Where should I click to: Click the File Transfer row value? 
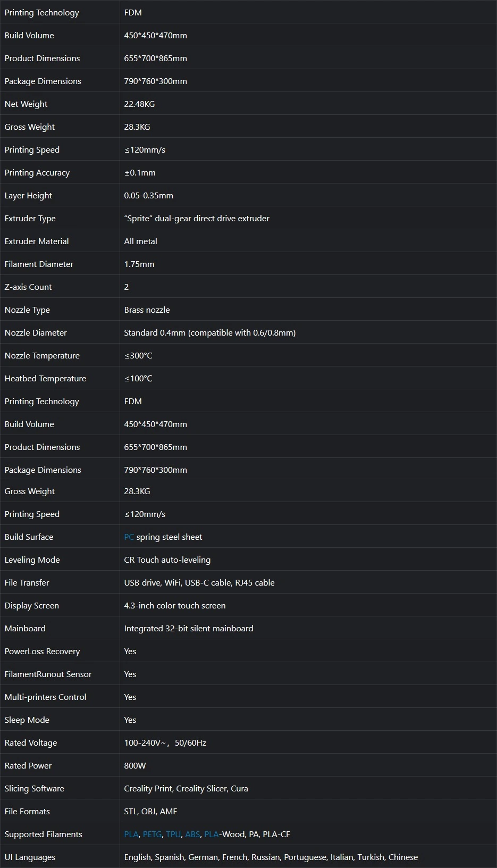point(199,582)
